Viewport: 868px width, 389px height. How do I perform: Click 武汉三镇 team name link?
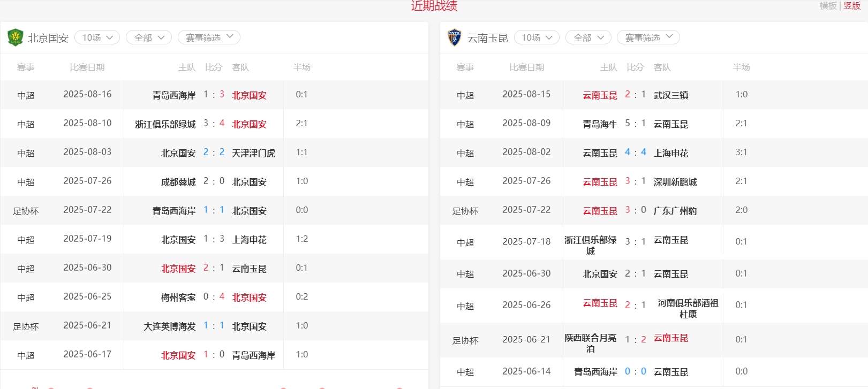pos(671,95)
